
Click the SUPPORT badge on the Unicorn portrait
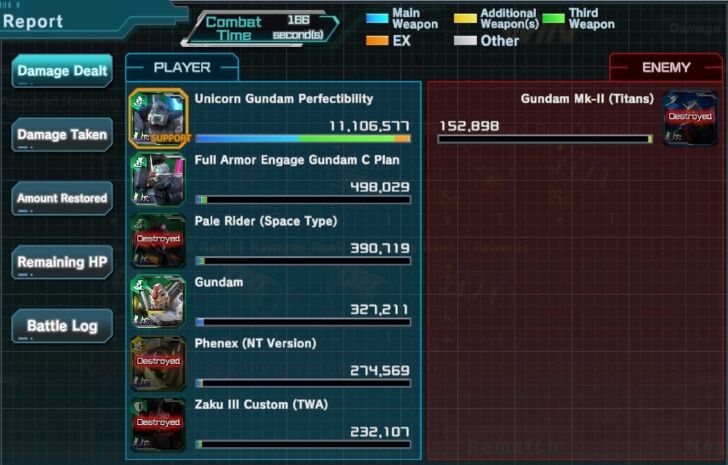coord(171,138)
